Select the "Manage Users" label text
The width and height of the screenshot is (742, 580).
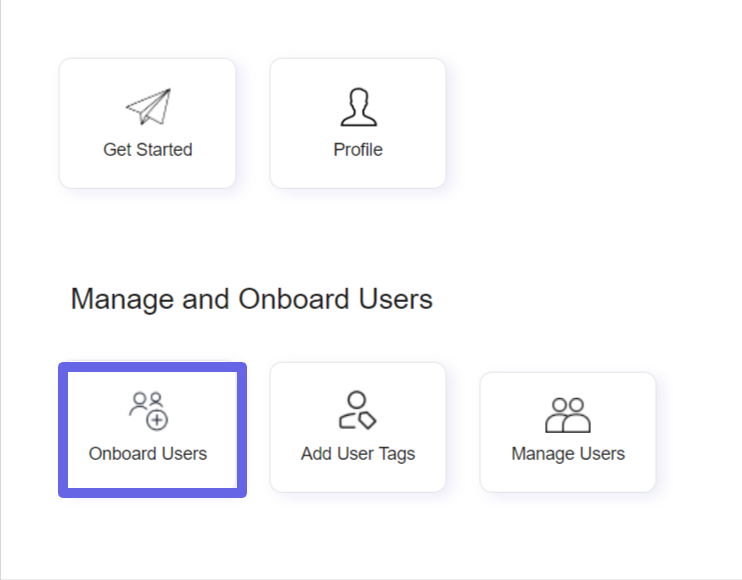click(x=568, y=454)
